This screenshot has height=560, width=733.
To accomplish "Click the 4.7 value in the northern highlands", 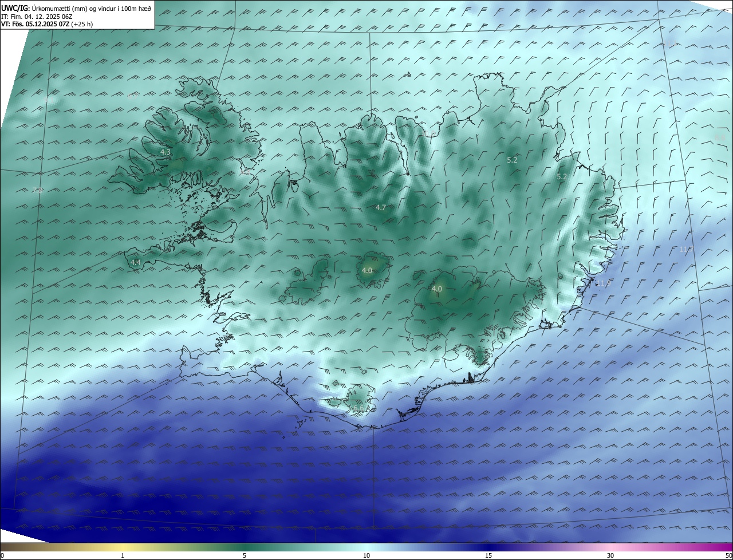I will tap(381, 207).
